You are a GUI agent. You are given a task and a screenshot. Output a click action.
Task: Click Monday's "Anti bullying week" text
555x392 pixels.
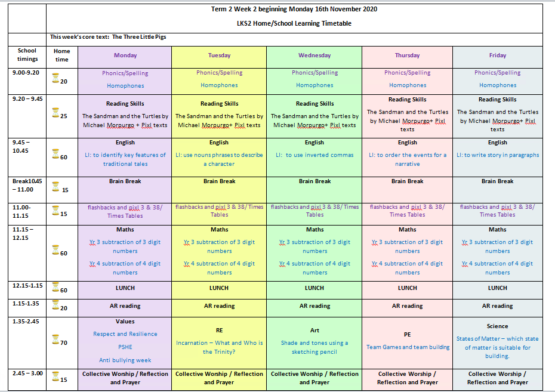point(125,360)
